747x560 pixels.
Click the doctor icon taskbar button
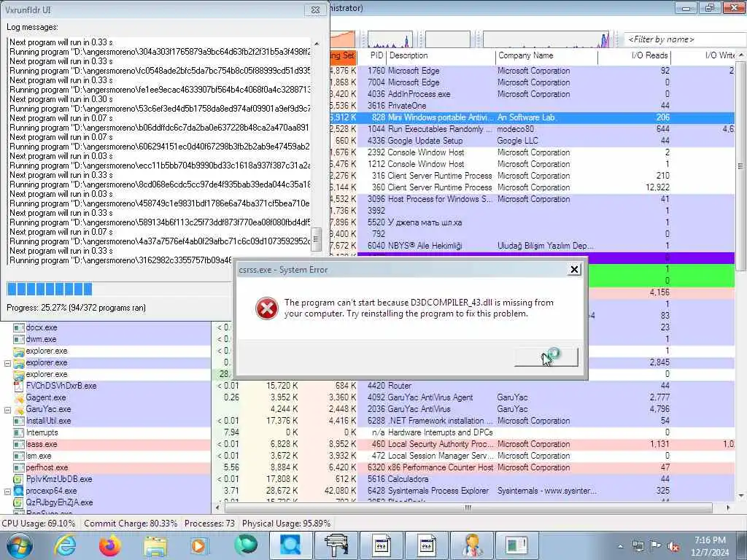pos(472,545)
